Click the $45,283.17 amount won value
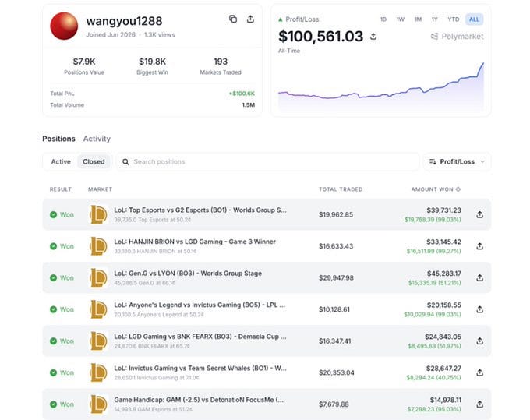Viewport: 530px width, 420px height. [443, 274]
